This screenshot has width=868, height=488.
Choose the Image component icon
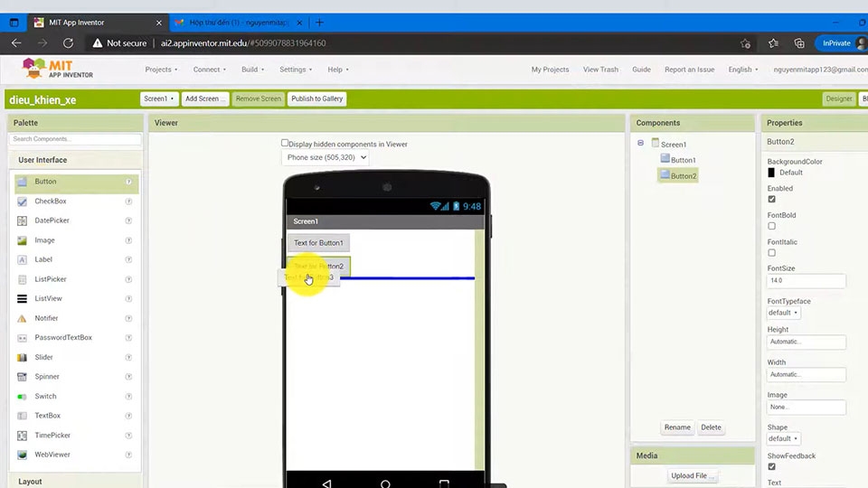tap(22, 240)
